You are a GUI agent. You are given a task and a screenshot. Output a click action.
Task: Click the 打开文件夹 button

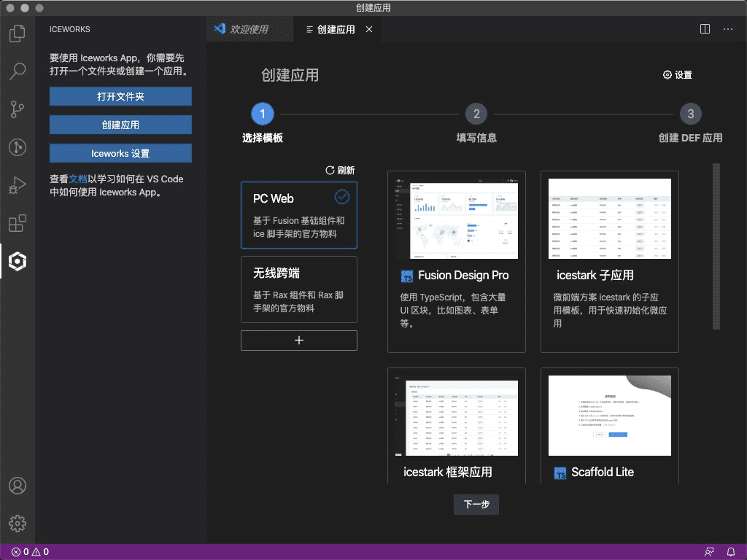pyautogui.click(x=120, y=96)
